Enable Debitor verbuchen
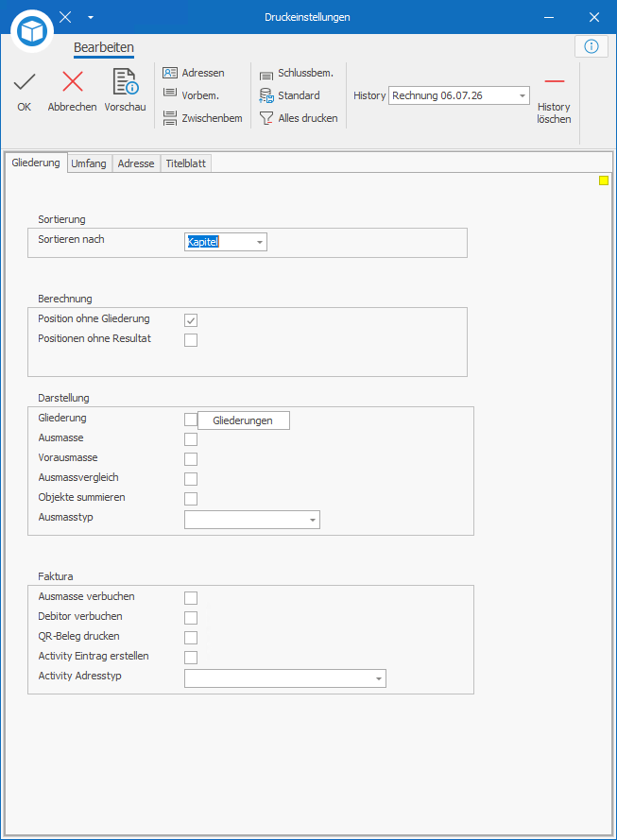617x840 pixels. click(x=191, y=618)
